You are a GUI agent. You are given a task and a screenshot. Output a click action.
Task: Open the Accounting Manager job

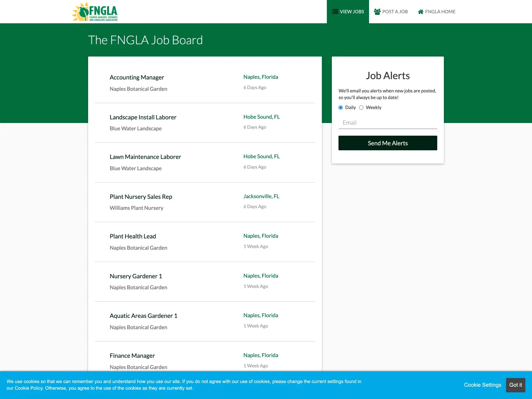[137, 77]
